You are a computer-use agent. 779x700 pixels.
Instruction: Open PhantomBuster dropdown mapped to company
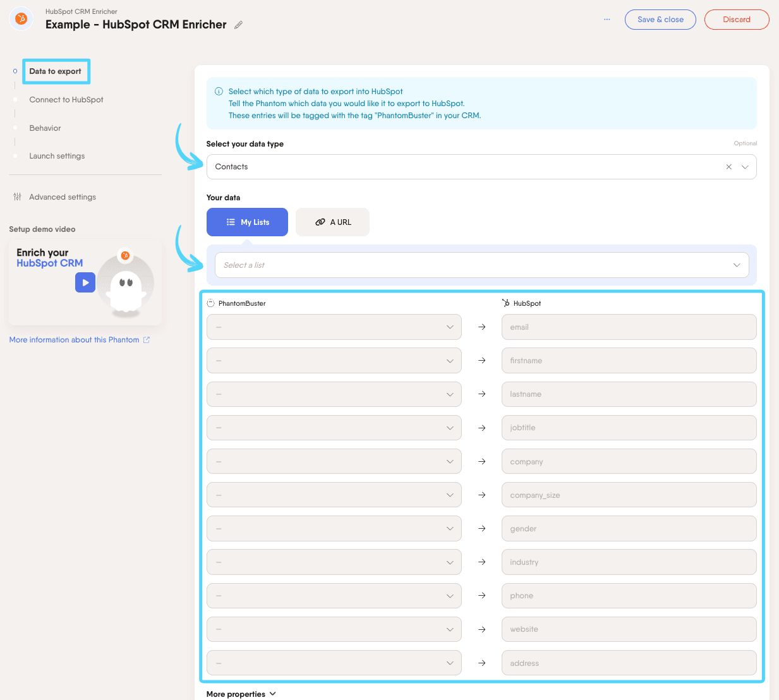pos(334,462)
